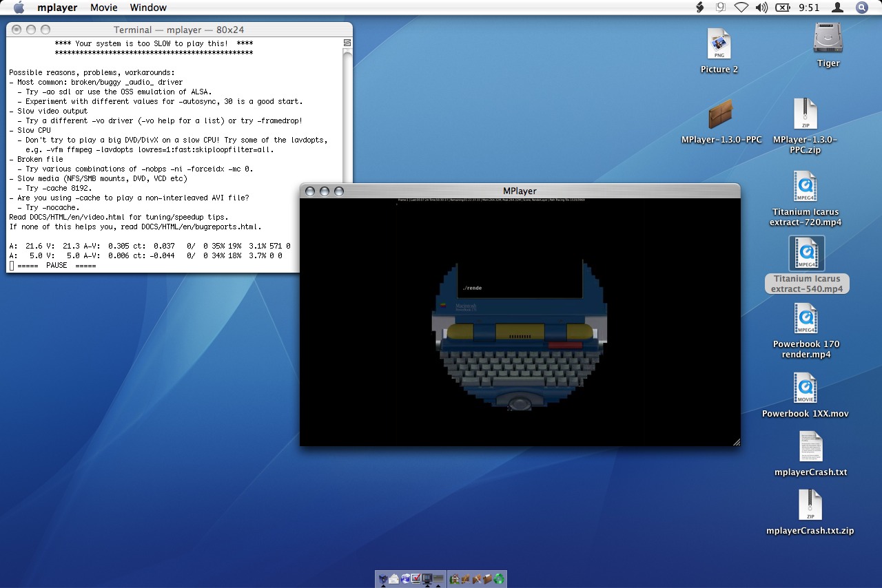882x588 pixels.
Task: Open the Apple menu
Action: click(19, 8)
